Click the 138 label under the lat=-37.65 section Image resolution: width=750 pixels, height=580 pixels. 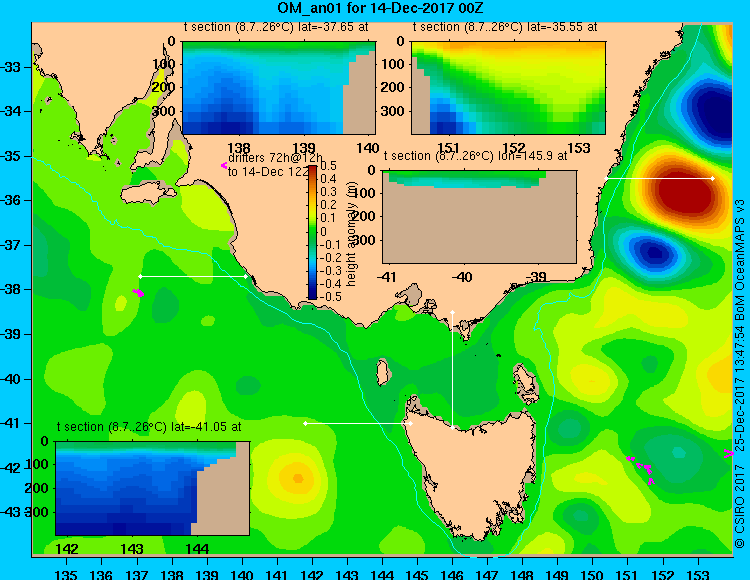point(239,148)
